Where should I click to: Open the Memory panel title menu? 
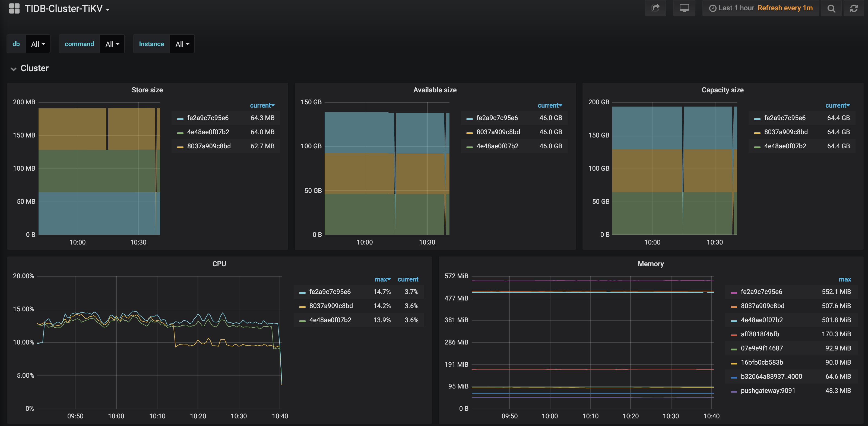tap(650, 264)
